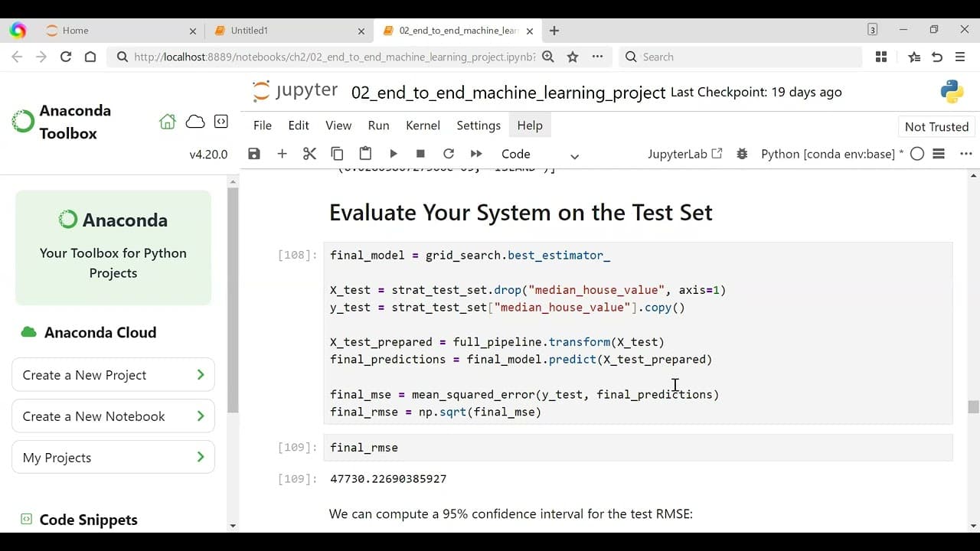The image size is (980, 551).
Task: Click the browser profile swirl icon
Action: point(18,31)
